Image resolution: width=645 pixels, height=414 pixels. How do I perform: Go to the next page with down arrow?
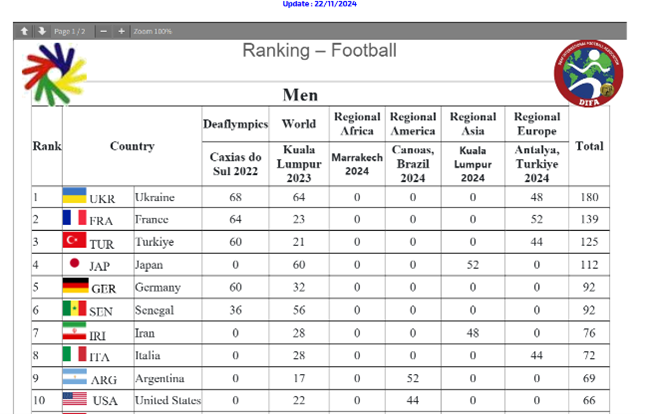pos(41,31)
